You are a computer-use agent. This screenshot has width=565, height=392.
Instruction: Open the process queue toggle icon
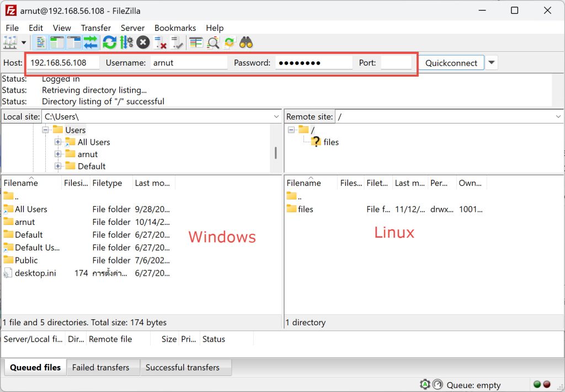[126, 42]
